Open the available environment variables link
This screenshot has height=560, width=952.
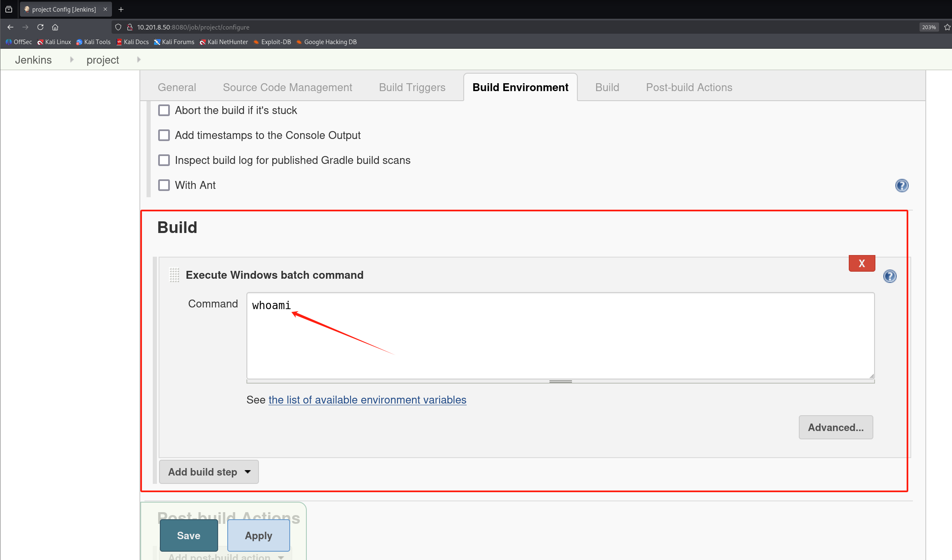click(367, 400)
